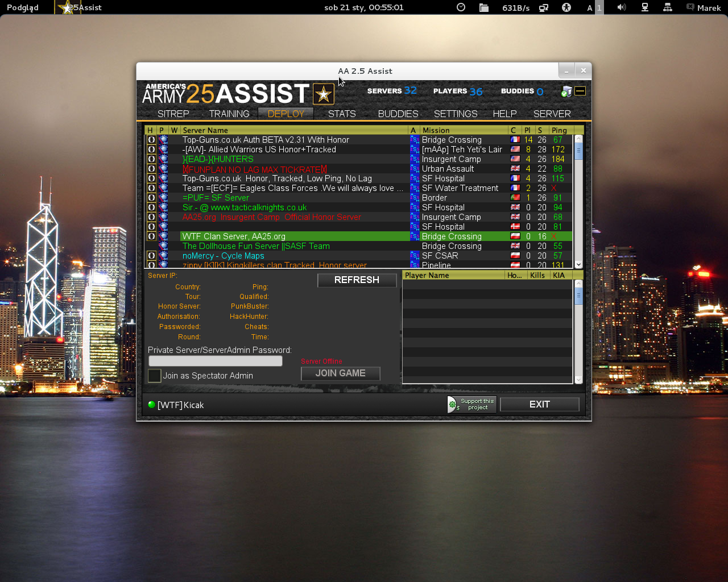Click green status dot beside [WTF]Kicak
Image resolution: width=728 pixels, height=582 pixels.
click(x=151, y=405)
